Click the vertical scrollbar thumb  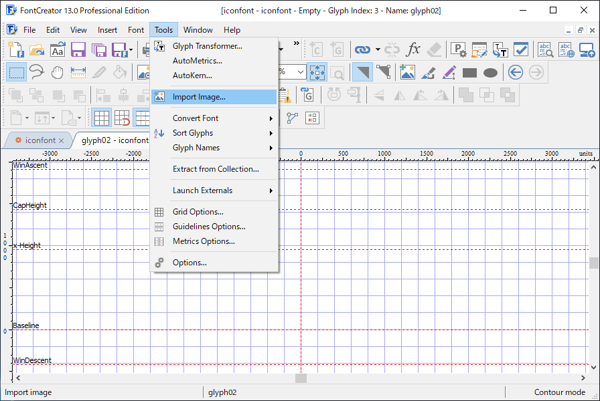[x=593, y=263]
